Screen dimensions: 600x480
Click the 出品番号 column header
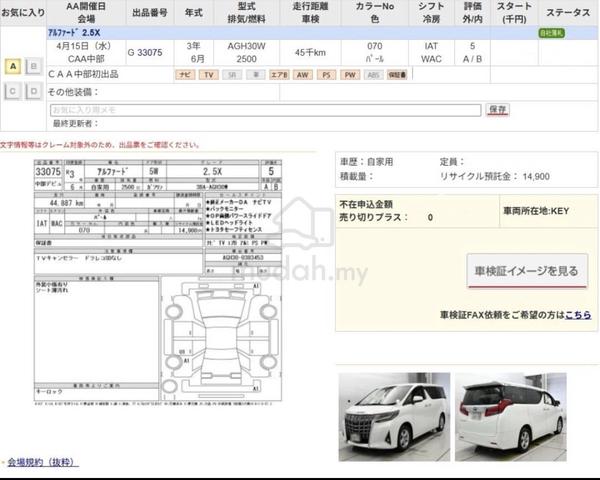pyautogui.click(x=150, y=13)
